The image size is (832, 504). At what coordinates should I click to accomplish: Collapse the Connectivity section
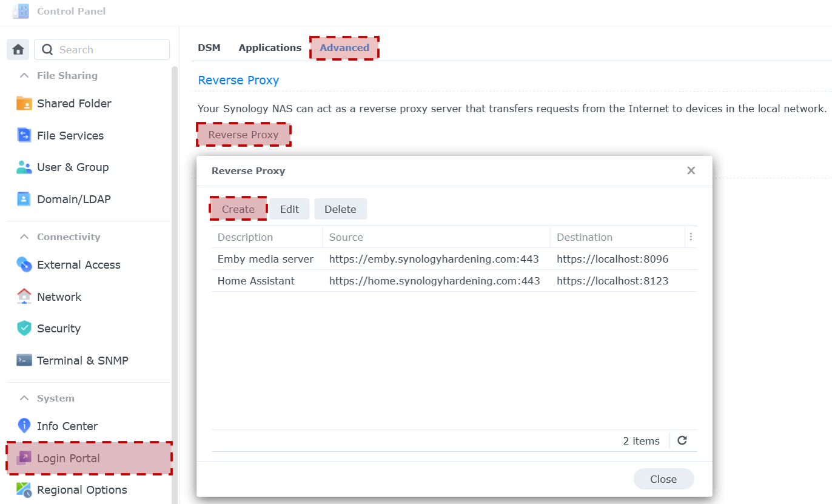(24, 237)
